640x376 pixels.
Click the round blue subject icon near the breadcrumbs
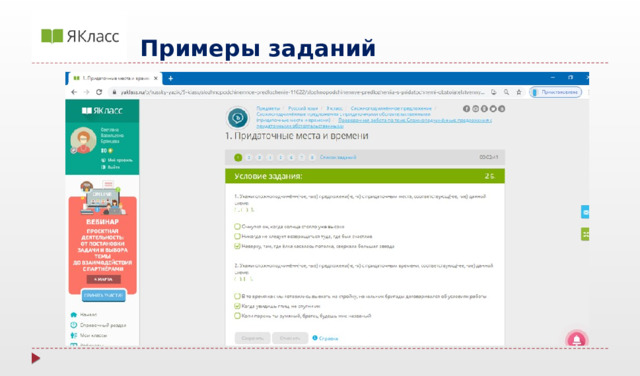pyautogui.click(x=238, y=118)
